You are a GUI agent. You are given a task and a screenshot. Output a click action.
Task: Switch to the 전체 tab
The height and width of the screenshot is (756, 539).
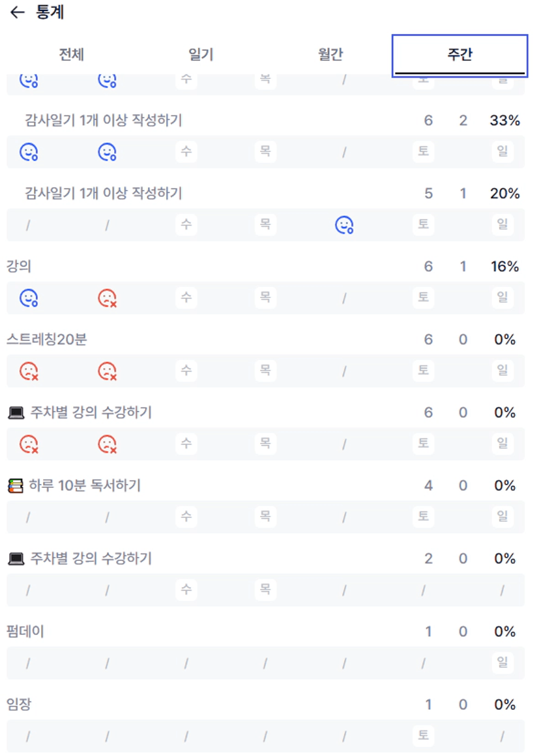click(x=72, y=55)
